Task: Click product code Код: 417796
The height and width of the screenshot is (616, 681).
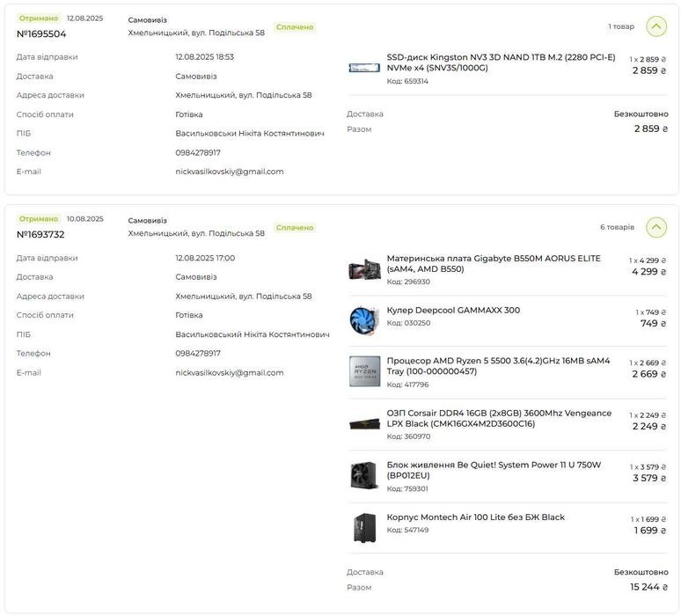Action: (x=407, y=385)
